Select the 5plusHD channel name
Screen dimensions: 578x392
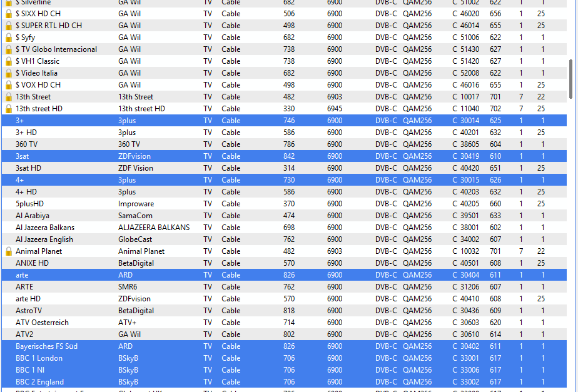[x=29, y=204]
